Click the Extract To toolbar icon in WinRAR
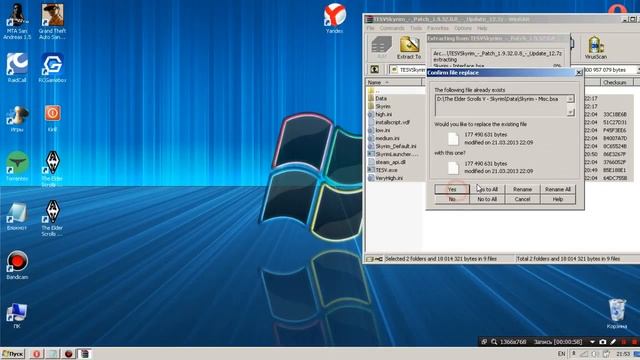Screen dimensions: 640x360 click(x=409, y=48)
